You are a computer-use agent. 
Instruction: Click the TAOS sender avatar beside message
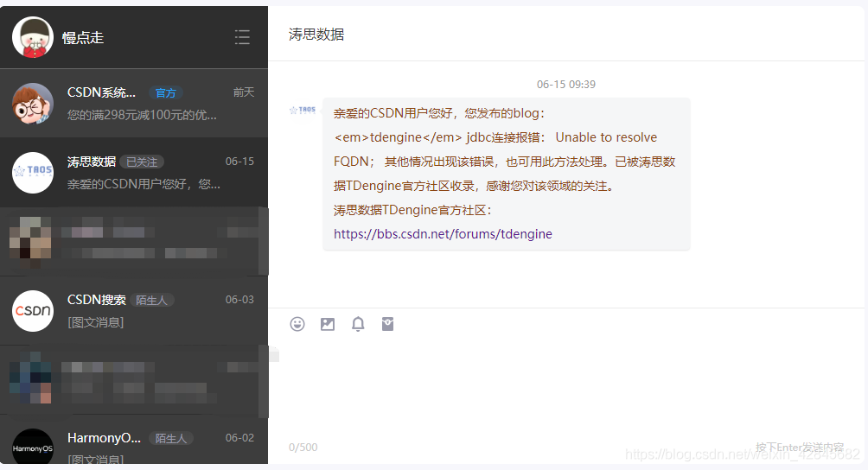tap(303, 110)
